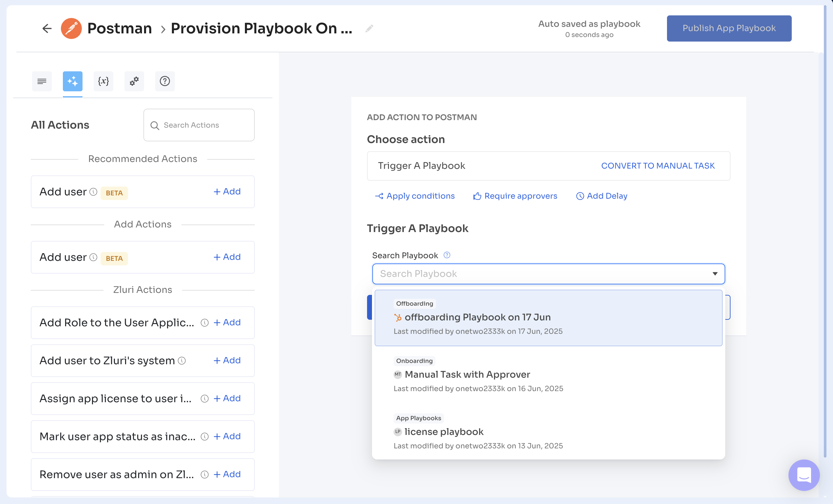Select the sparkle actions tab
Image resolution: width=833 pixels, height=504 pixels.
click(73, 81)
